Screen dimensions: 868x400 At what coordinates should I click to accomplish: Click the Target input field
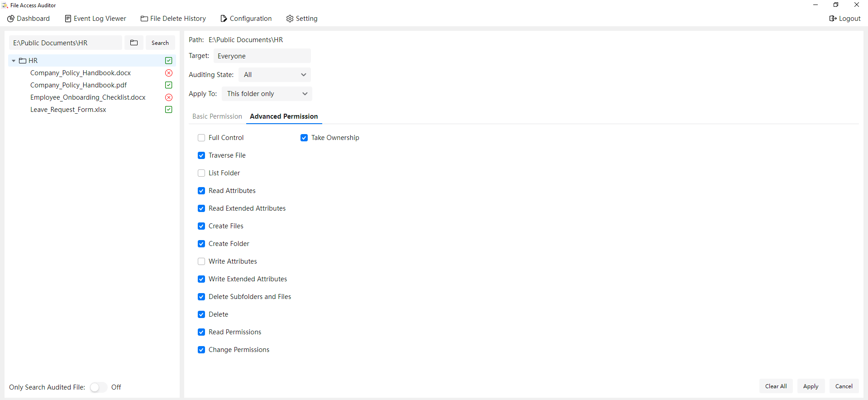262,56
